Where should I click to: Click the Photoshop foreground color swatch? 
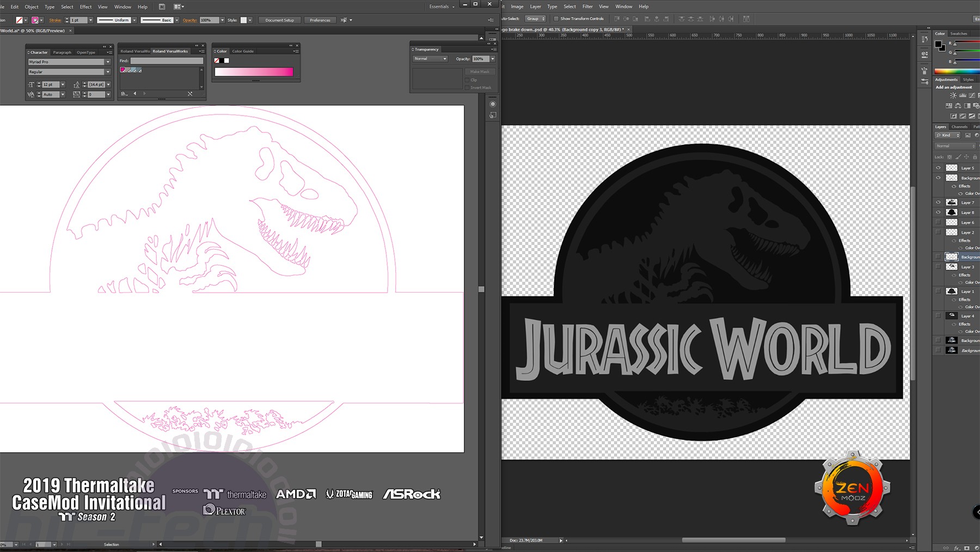click(938, 44)
